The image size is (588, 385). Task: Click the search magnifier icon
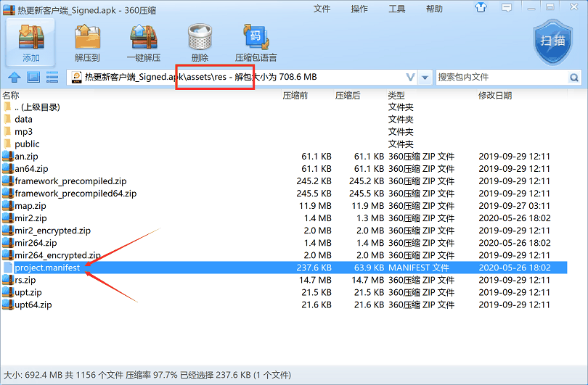[x=573, y=78]
